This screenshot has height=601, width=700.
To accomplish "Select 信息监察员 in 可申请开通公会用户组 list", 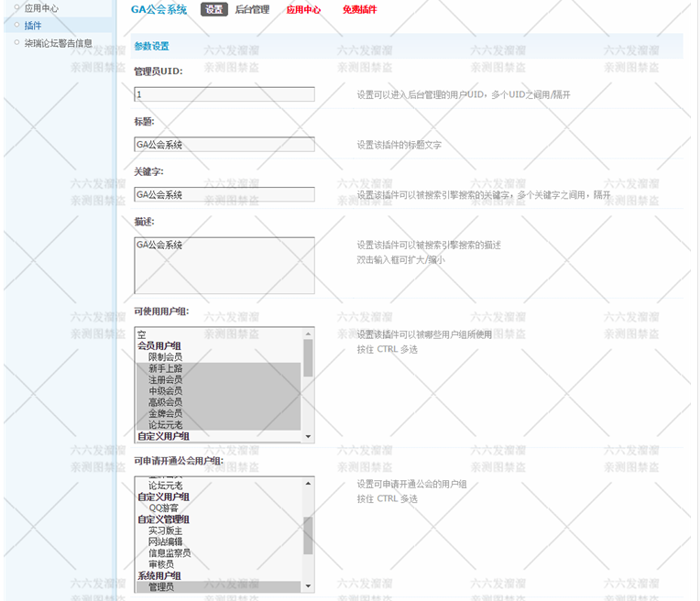I will [x=219, y=552].
